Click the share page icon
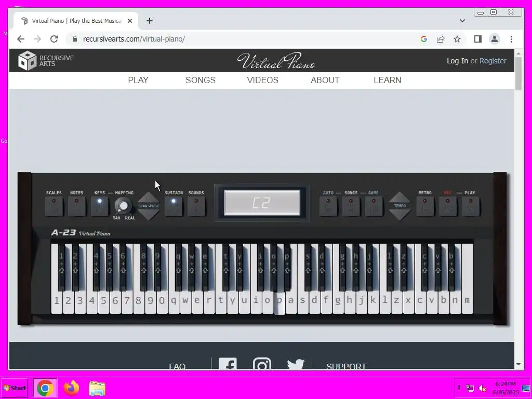The height and width of the screenshot is (399, 532). (441, 39)
